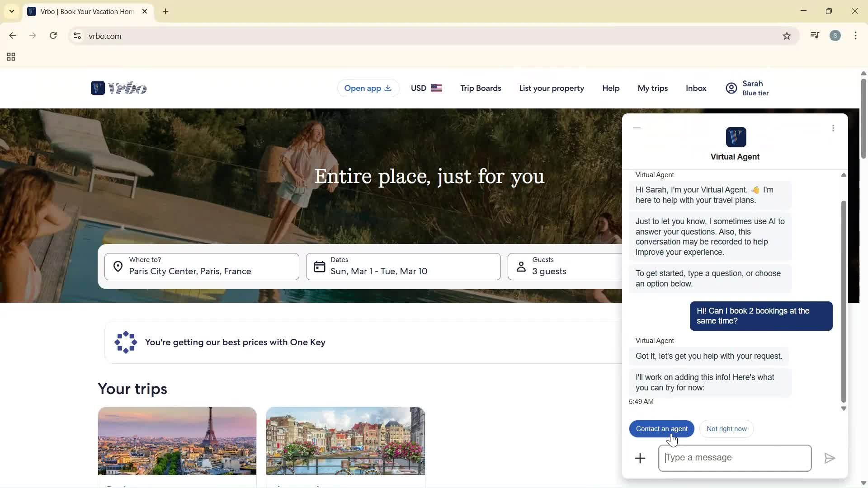Go to the Inbox
This screenshot has height=488, width=868.
pyautogui.click(x=696, y=88)
